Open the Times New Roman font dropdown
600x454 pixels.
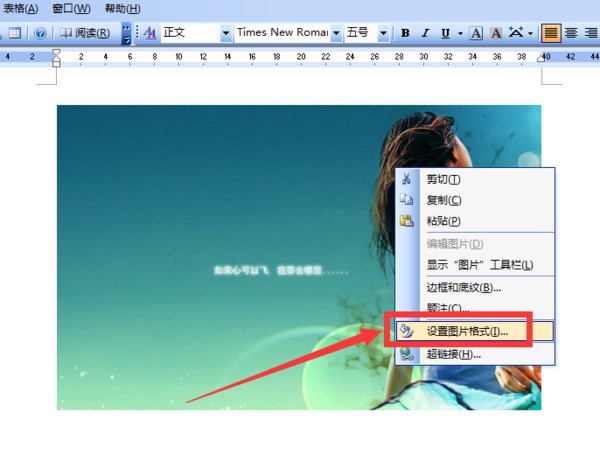[x=336, y=33]
